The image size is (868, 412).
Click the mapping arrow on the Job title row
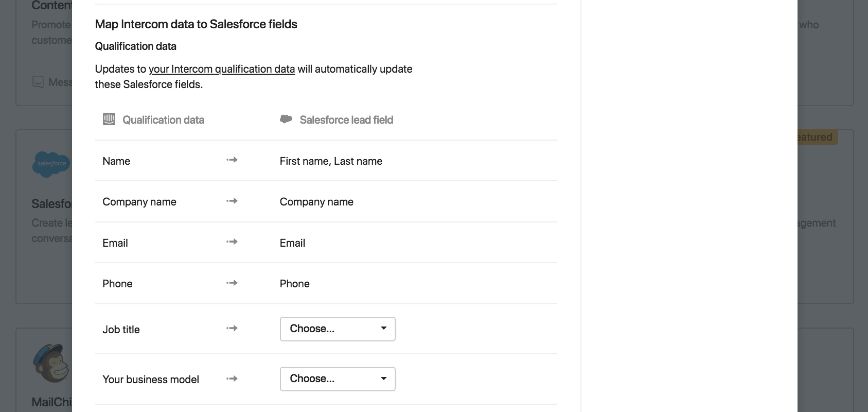coord(232,328)
